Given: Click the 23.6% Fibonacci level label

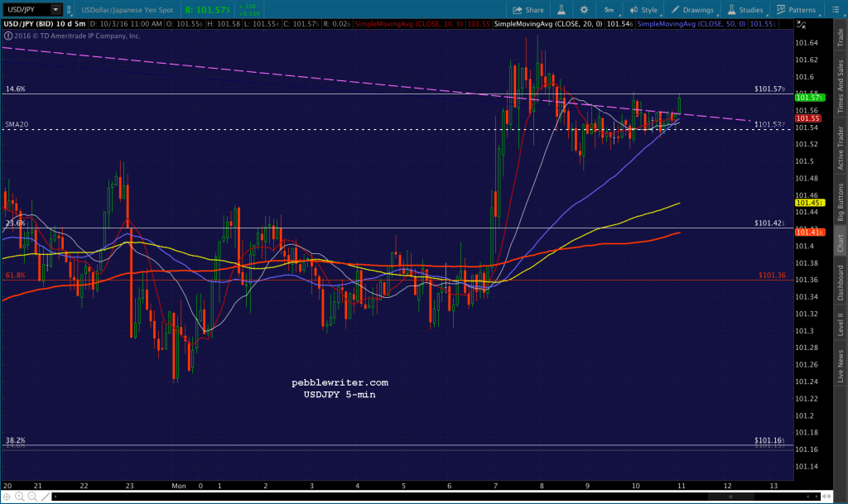Looking at the screenshot, I should 15,223.
